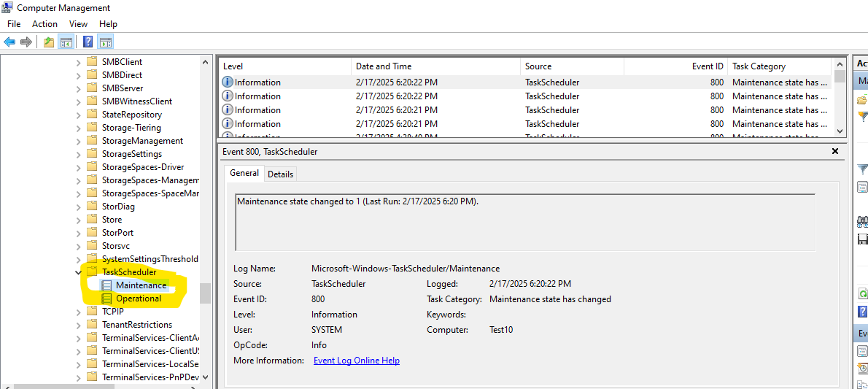This screenshot has height=389, width=868.
Task: Expand the Storage-Tiering tree node
Action: click(78, 128)
